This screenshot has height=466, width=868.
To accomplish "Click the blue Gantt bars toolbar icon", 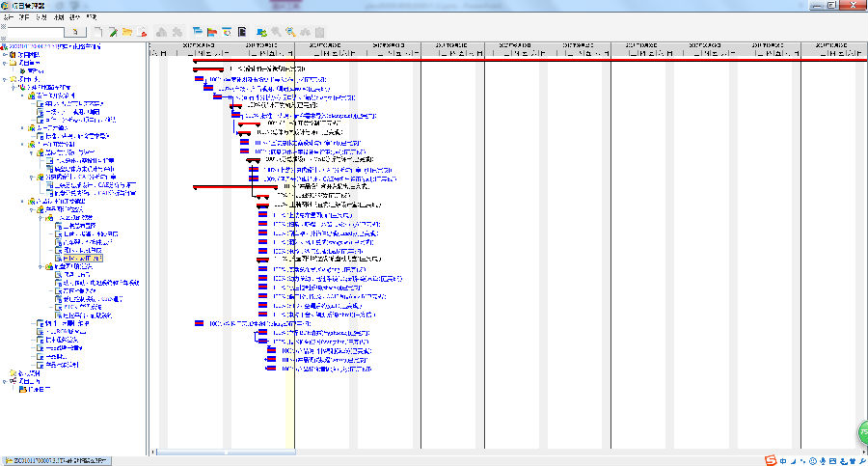I will coord(198,32).
